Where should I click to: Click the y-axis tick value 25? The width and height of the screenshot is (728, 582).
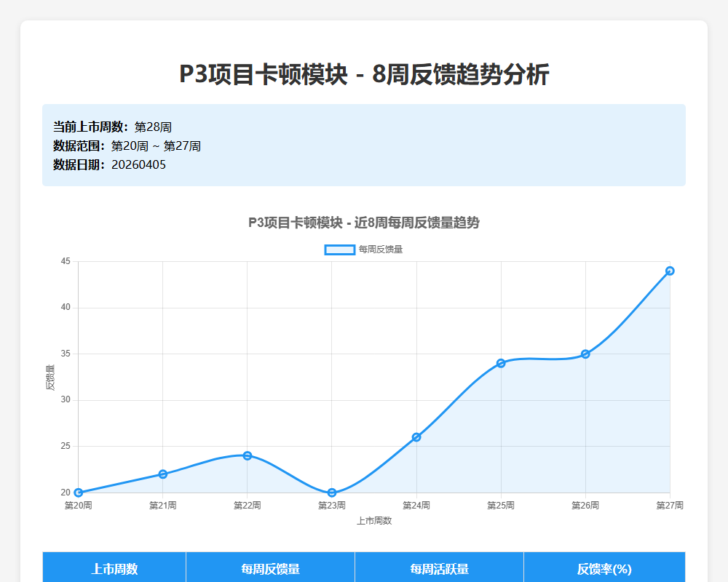click(66, 446)
